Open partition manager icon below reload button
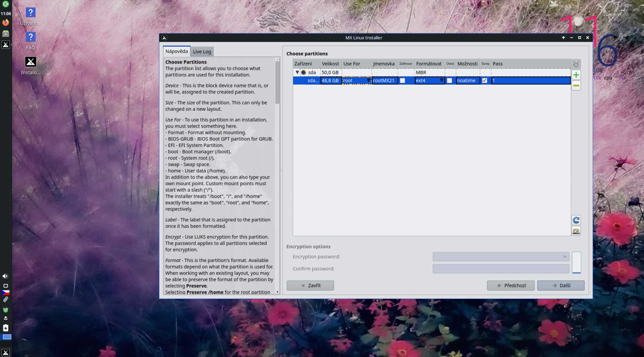Image resolution: width=644 pixels, height=357 pixels. 576,231
